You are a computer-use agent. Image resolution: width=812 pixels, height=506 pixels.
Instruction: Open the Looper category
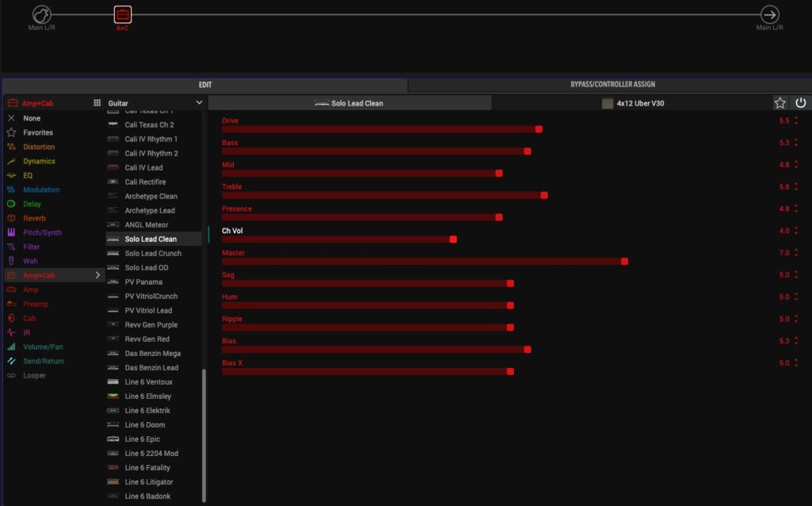[34, 375]
